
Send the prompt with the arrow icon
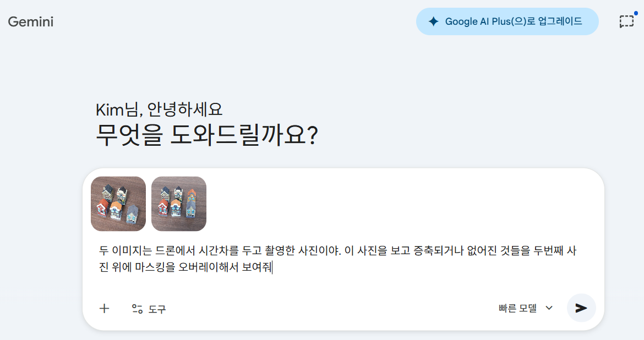(x=581, y=308)
